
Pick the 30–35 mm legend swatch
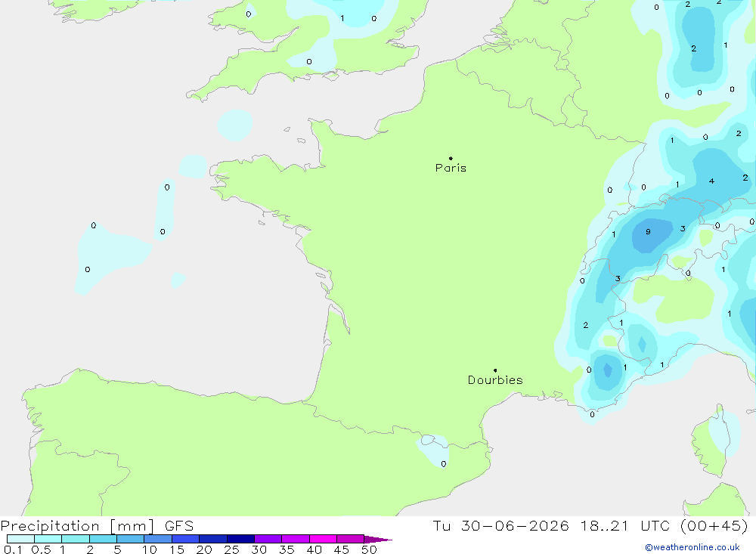[x=268, y=539]
